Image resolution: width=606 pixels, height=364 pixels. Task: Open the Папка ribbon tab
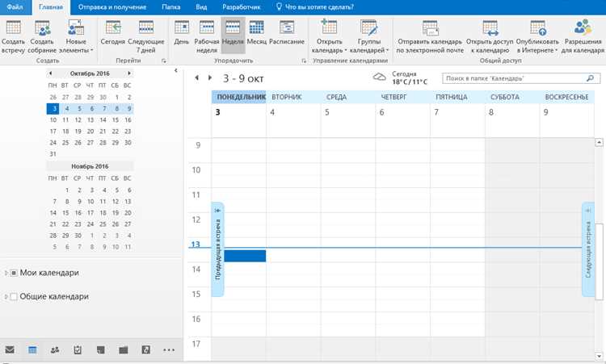click(x=170, y=7)
